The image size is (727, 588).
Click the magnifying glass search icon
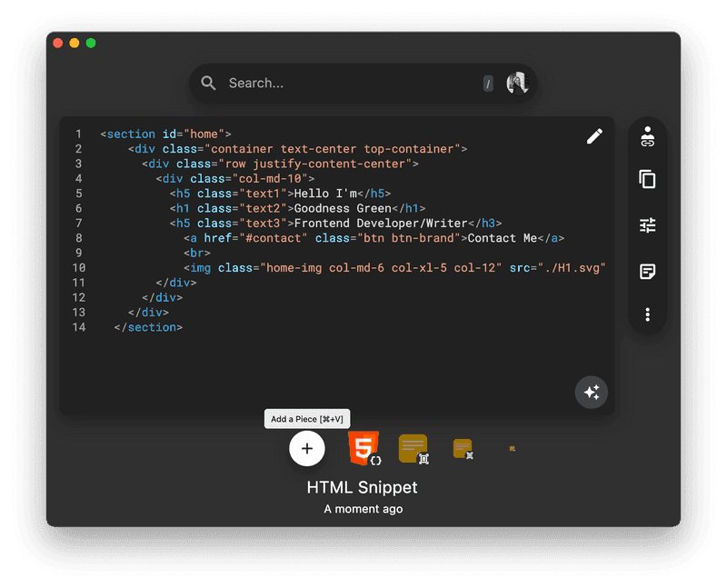click(208, 83)
